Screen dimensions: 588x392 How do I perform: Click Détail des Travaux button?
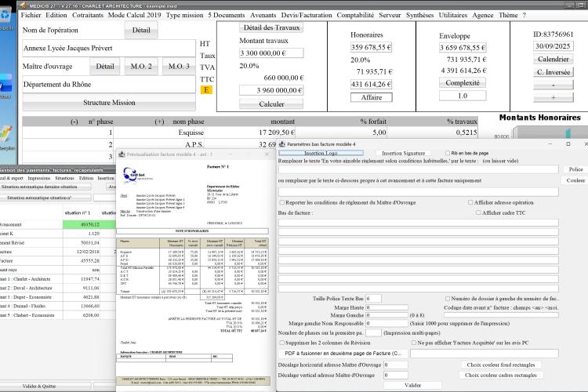point(271,27)
